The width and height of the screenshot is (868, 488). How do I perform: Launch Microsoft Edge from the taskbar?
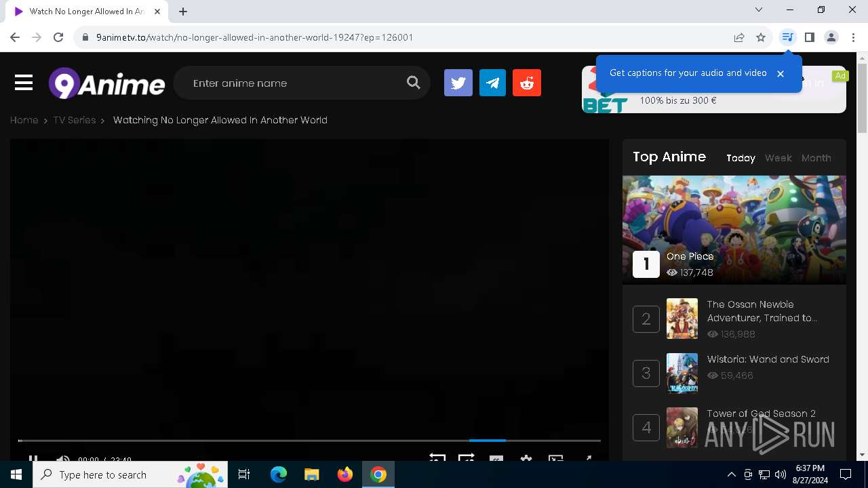(x=279, y=474)
